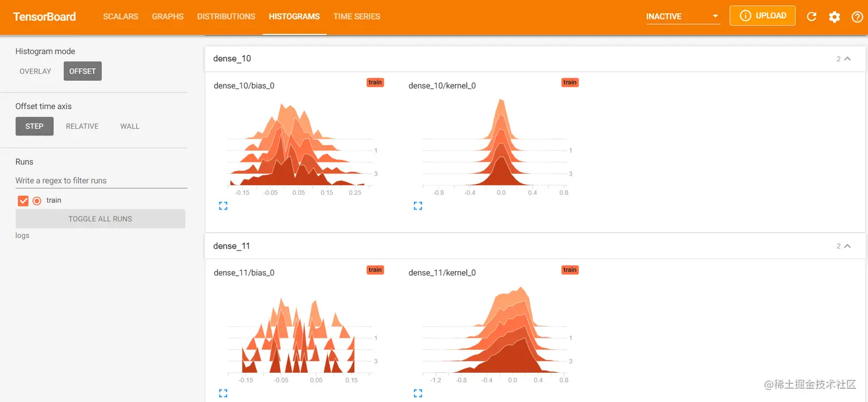Disable the train run checkbox
This screenshot has width=868, height=402.
[x=23, y=200]
